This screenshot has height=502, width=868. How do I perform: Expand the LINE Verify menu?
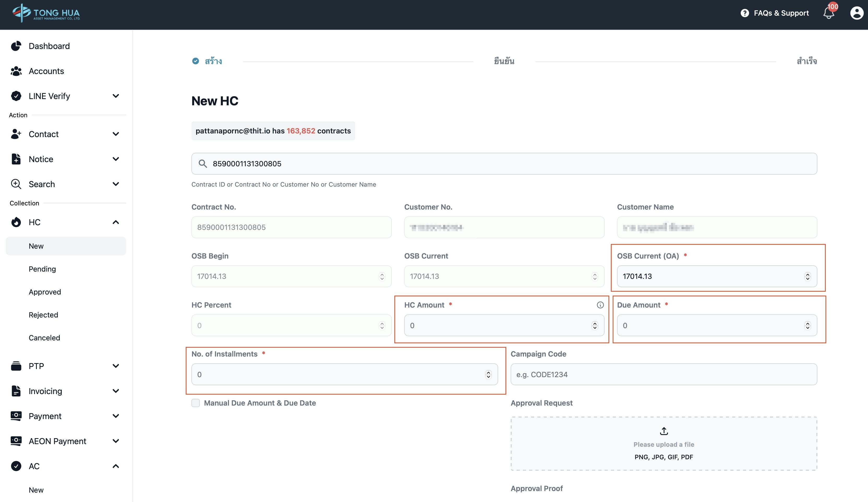pyautogui.click(x=116, y=96)
